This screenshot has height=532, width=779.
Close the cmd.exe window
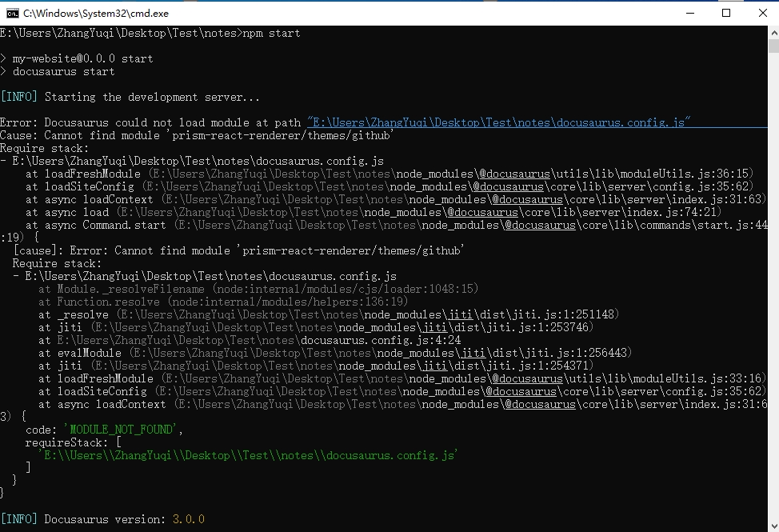763,13
